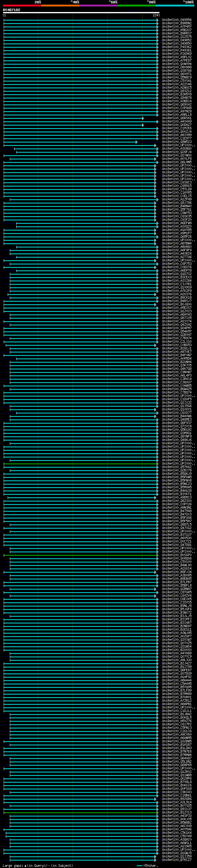Open the last hit UniRef100_B7KCZ7
The image size is (197, 868).
click(x=176, y=860)
